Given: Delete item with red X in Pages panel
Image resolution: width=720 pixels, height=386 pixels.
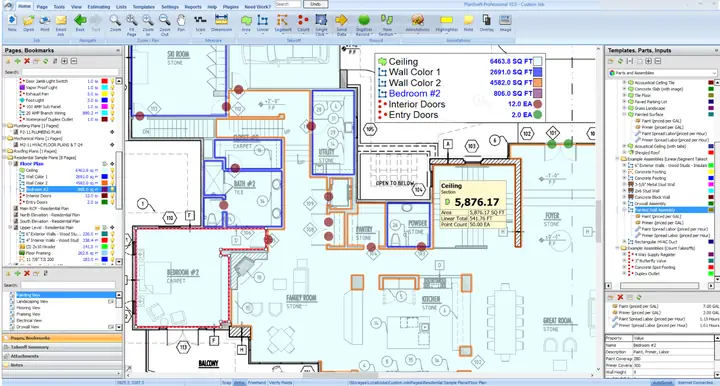Looking at the screenshot, I should [x=27, y=61].
